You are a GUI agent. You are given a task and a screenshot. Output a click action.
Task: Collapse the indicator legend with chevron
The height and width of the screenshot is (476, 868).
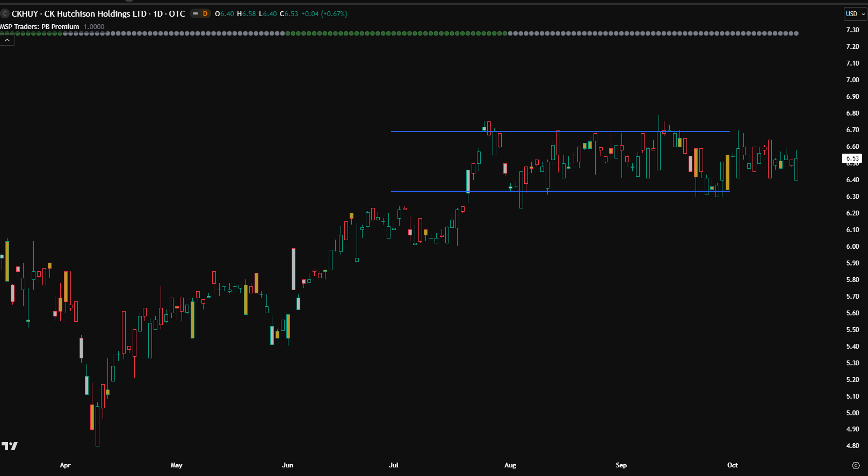click(8, 40)
